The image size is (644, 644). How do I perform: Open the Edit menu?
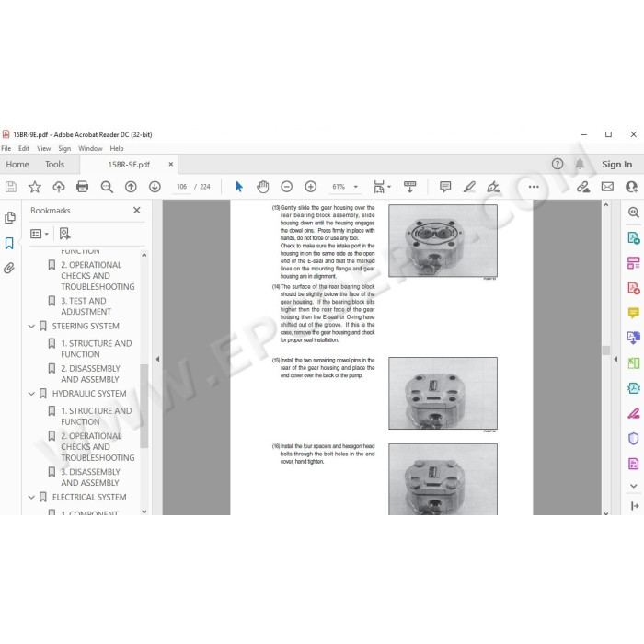(24, 148)
